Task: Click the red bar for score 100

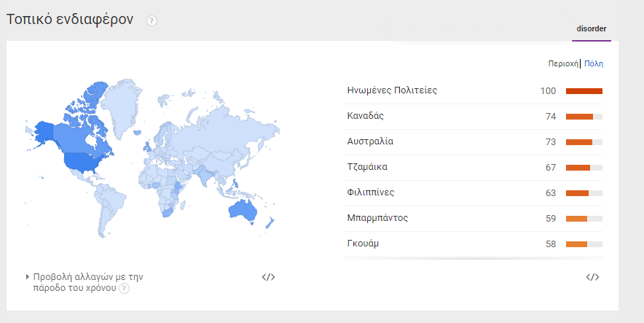Action: [584, 91]
